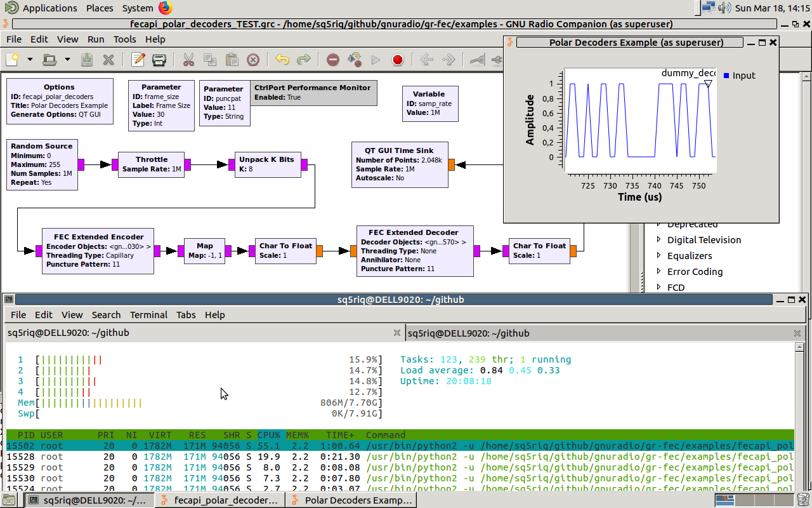Select the Options block
This screenshot has height=508, width=812.
click(60, 101)
